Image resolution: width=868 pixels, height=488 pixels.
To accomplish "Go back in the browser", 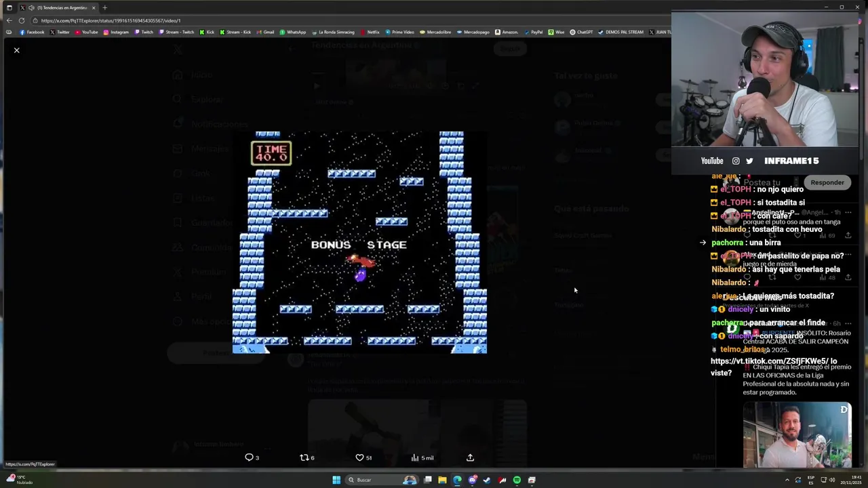I will coord(9,20).
